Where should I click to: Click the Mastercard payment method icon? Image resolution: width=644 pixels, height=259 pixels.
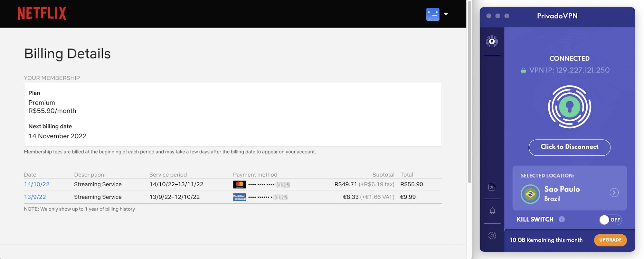239,184
